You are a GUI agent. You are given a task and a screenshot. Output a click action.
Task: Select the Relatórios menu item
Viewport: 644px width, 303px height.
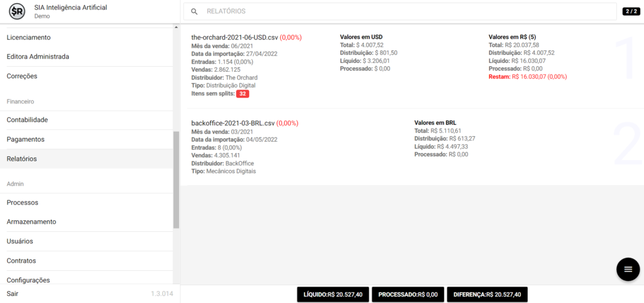pyautogui.click(x=21, y=159)
